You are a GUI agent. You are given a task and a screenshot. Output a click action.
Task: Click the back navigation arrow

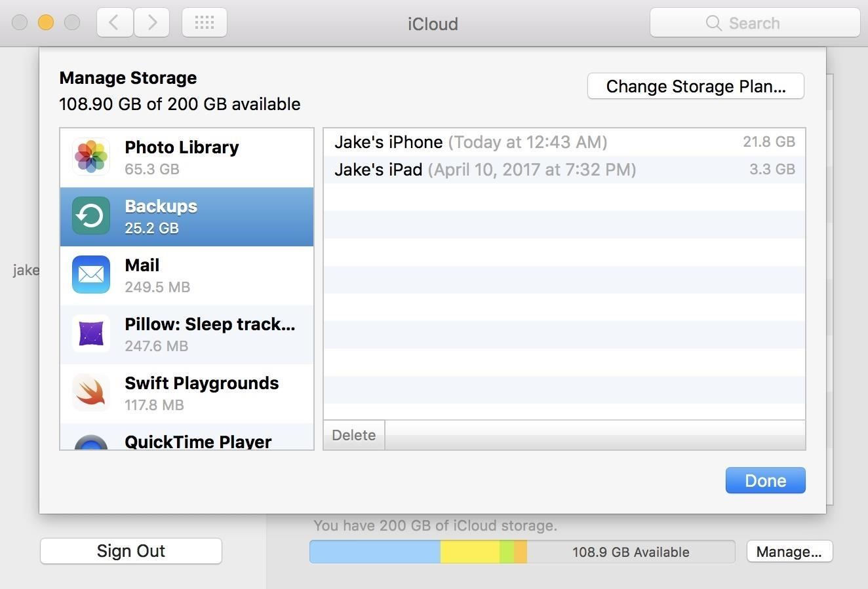click(x=114, y=22)
